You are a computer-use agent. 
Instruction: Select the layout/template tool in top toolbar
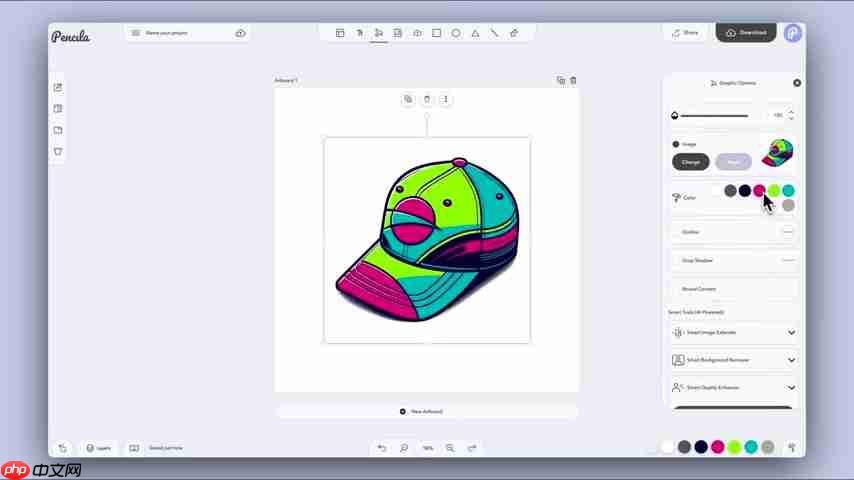click(340, 33)
